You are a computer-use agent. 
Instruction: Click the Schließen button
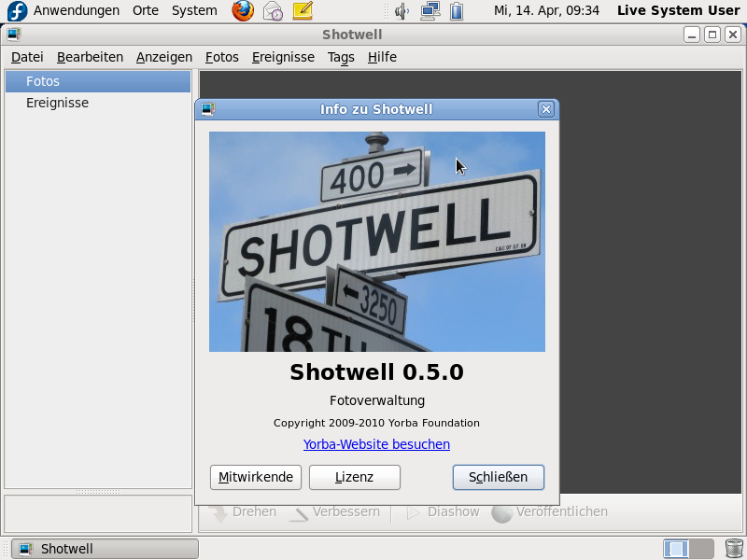point(499,477)
